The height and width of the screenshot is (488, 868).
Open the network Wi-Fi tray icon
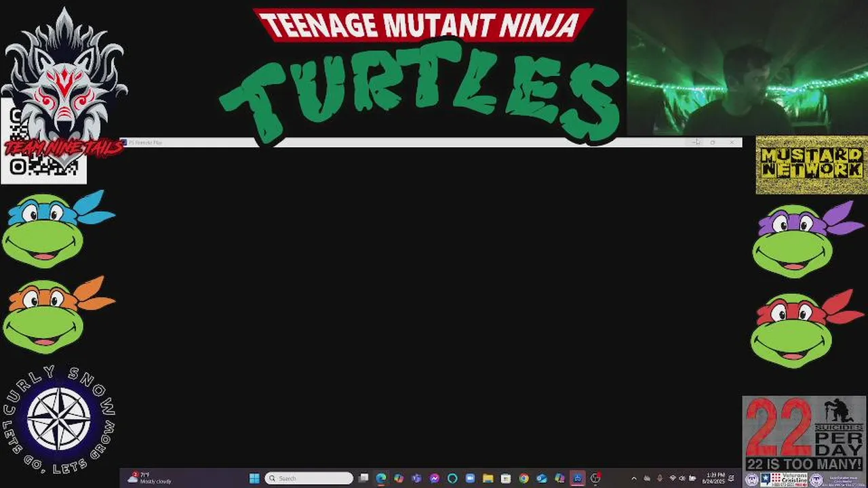[673, 479]
